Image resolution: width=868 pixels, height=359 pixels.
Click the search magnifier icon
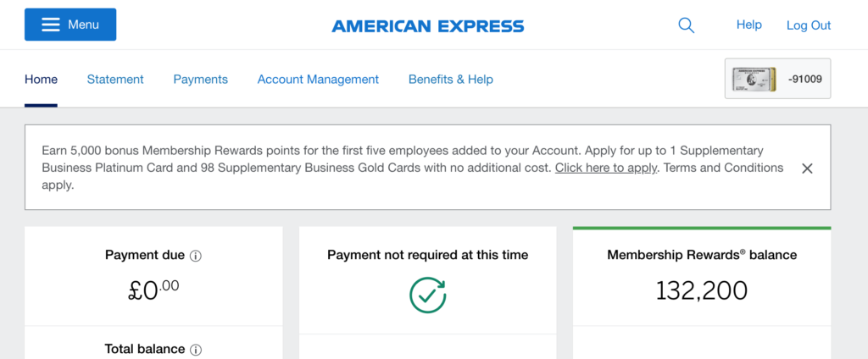pyautogui.click(x=686, y=25)
